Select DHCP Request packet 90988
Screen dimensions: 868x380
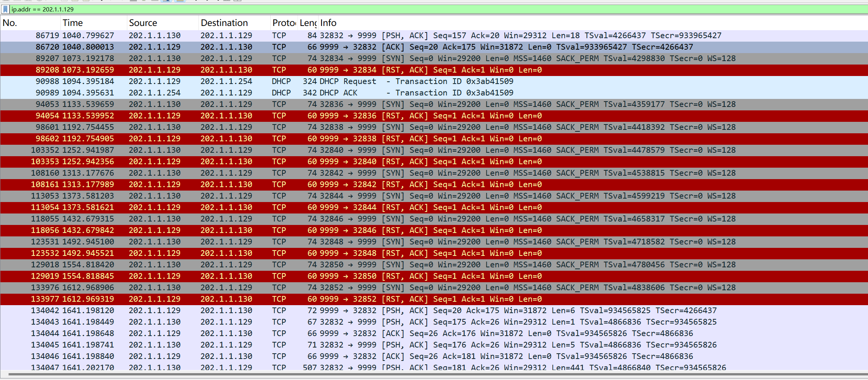coord(434,81)
